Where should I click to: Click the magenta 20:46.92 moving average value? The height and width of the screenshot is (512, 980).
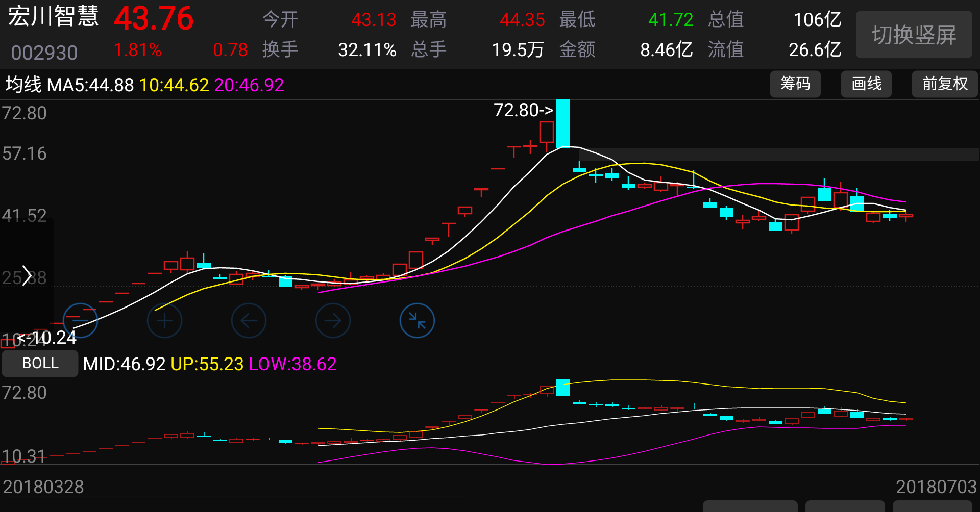pos(249,85)
